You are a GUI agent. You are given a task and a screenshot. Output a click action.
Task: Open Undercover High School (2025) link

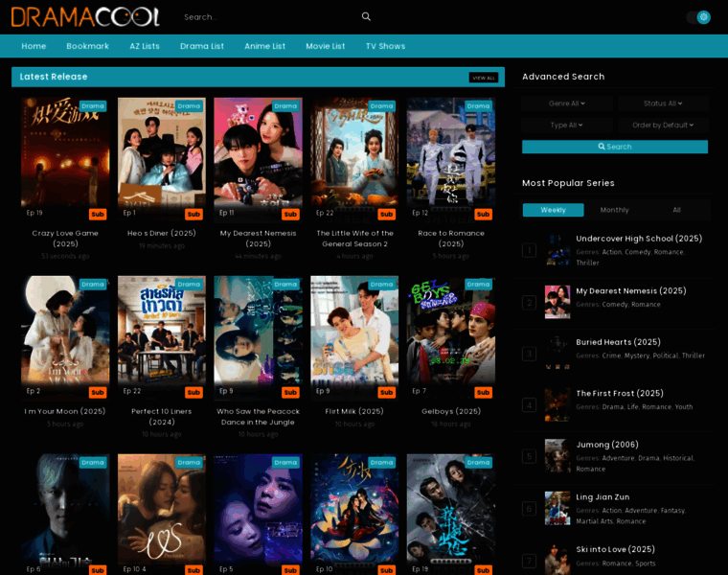coord(639,239)
